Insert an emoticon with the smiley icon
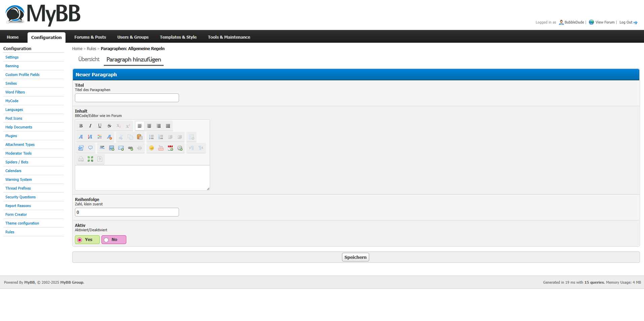The height and width of the screenshot is (321, 644). [x=152, y=148]
